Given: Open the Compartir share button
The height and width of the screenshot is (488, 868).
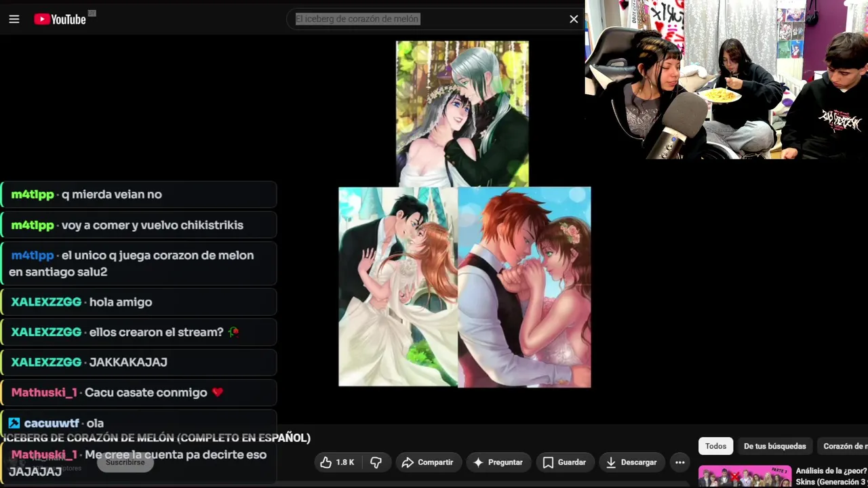Looking at the screenshot, I should (x=428, y=462).
